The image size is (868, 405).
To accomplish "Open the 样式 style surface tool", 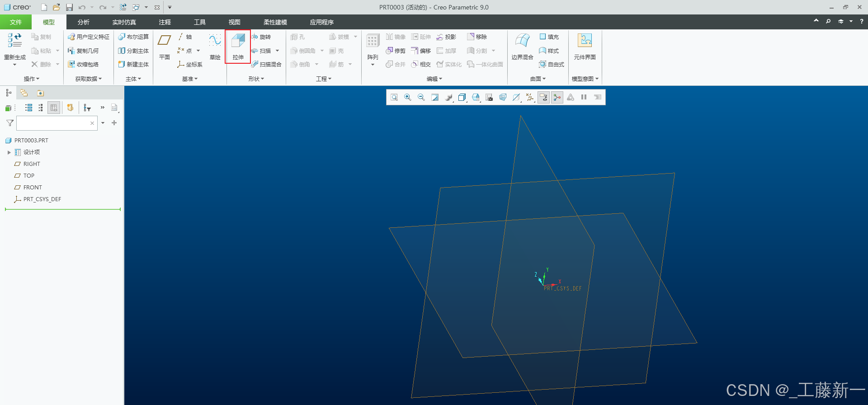I will click(549, 51).
